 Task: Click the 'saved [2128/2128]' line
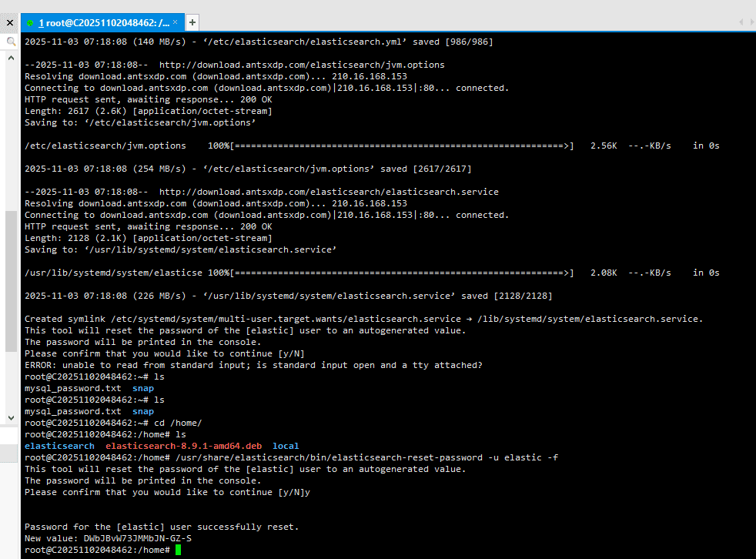289,296
